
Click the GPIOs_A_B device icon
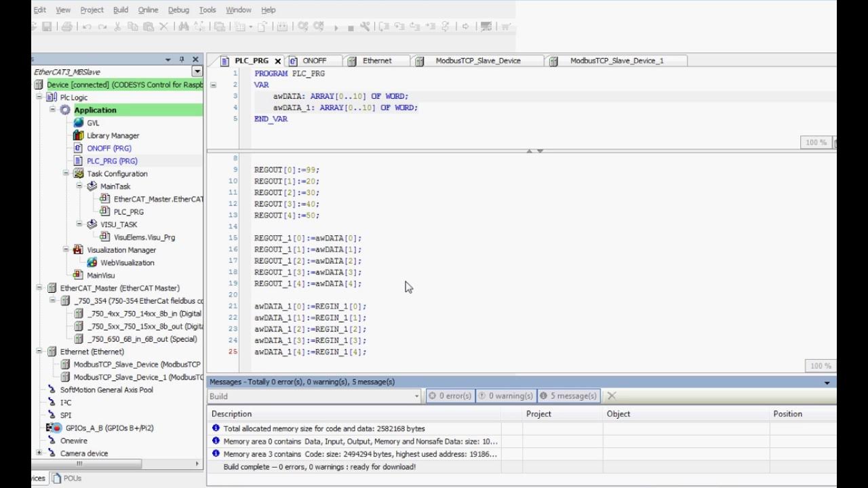pyautogui.click(x=54, y=428)
